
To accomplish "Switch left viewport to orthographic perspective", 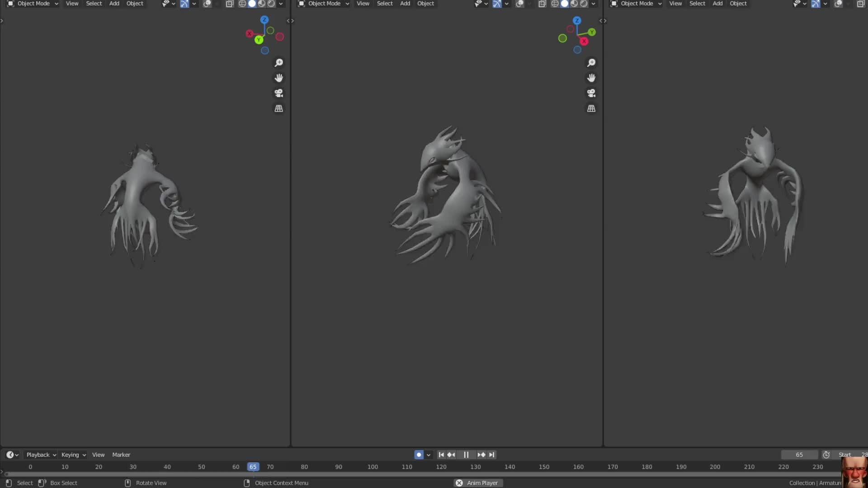I will pos(279,108).
